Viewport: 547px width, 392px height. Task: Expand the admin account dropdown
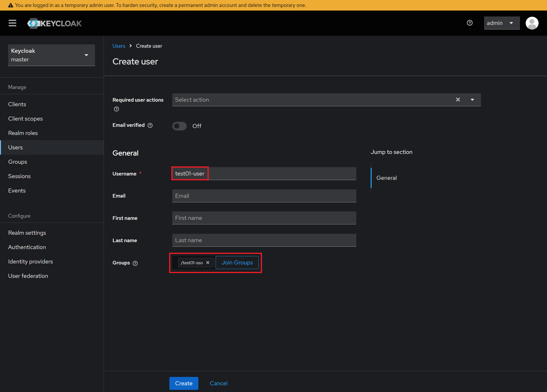point(502,23)
